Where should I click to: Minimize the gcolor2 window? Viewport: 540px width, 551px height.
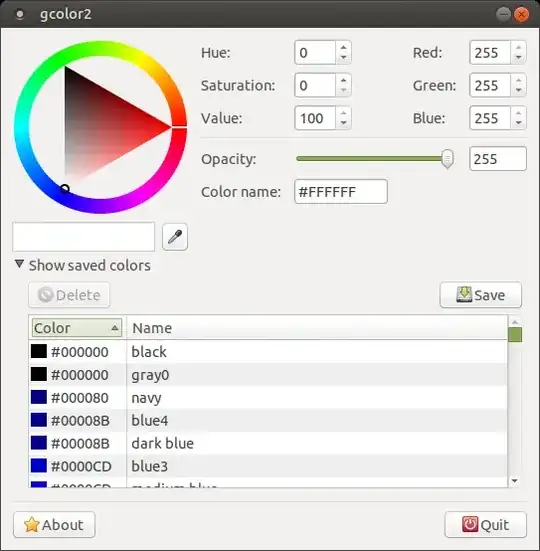503,14
